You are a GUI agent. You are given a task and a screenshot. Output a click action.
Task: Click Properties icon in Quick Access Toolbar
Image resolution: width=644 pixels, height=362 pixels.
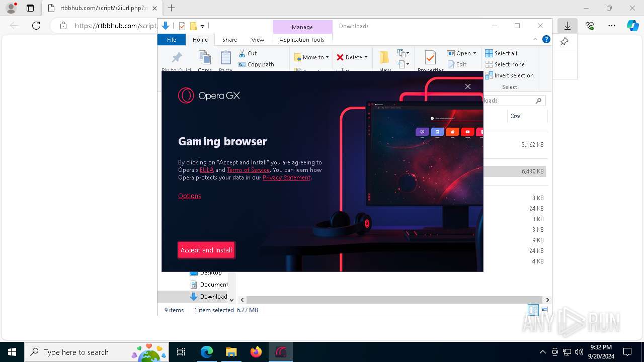pos(182,26)
